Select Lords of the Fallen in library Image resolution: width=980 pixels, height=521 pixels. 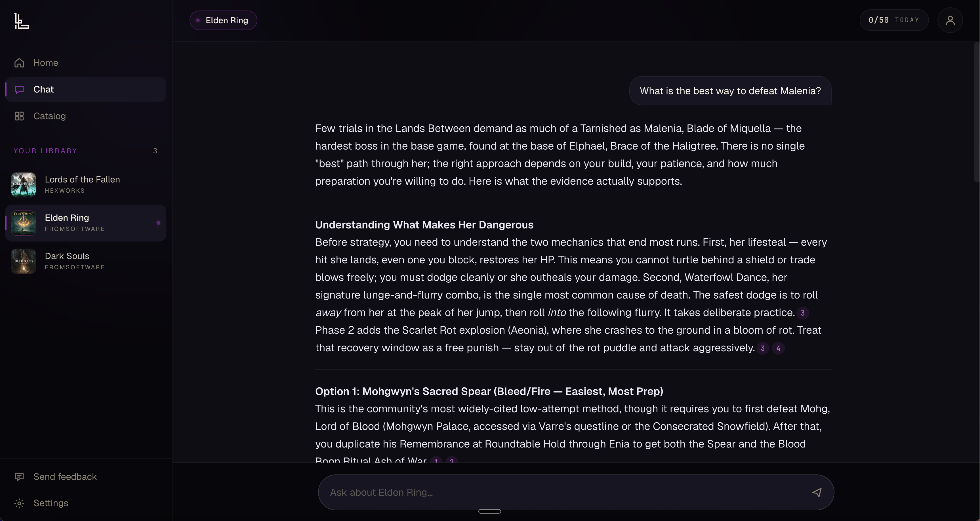click(86, 184)
